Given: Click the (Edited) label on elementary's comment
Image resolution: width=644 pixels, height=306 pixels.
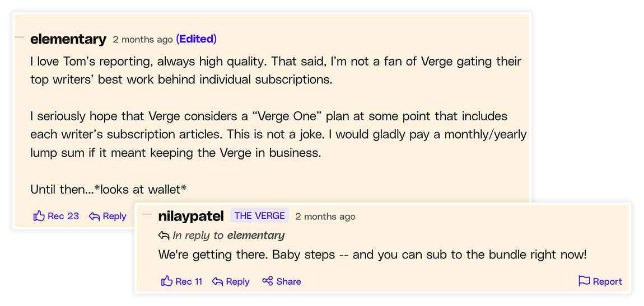Looking at the screenshot, I should 197,39.
